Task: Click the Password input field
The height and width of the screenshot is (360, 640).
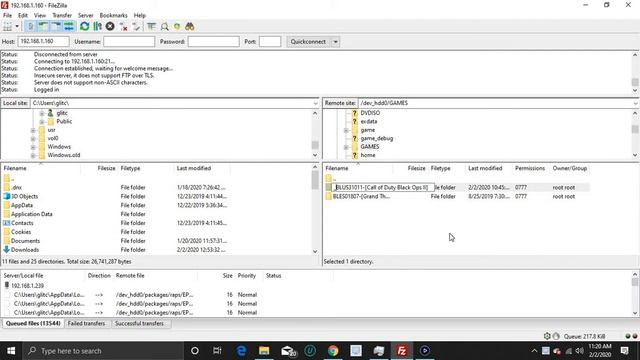Action: (x=213, y=42)
